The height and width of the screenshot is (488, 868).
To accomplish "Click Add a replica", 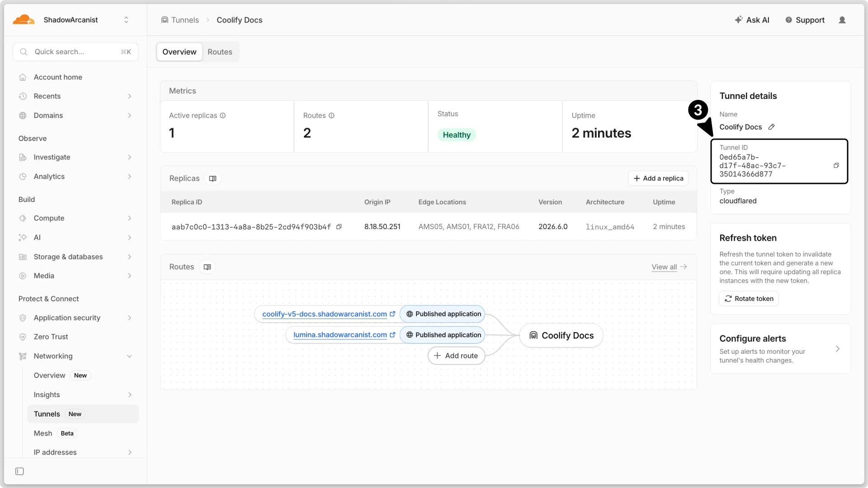I will (658, 178).
